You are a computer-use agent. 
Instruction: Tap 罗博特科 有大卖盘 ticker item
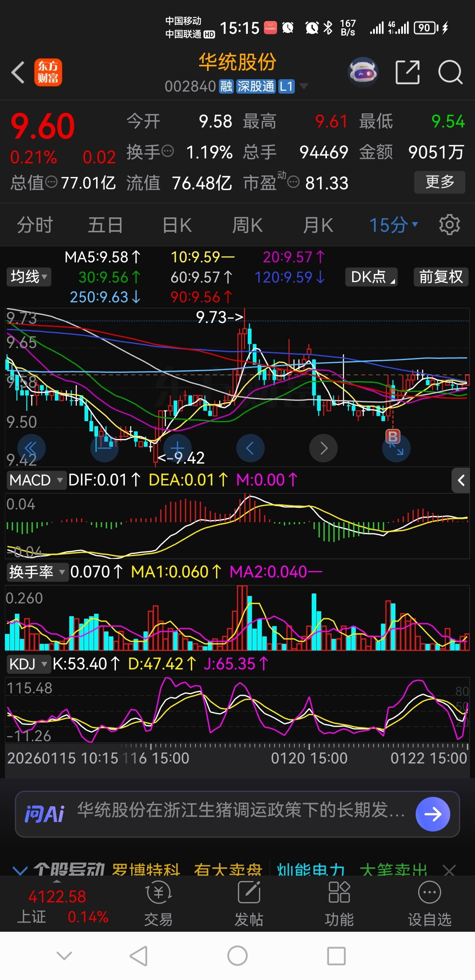[187, 870]
